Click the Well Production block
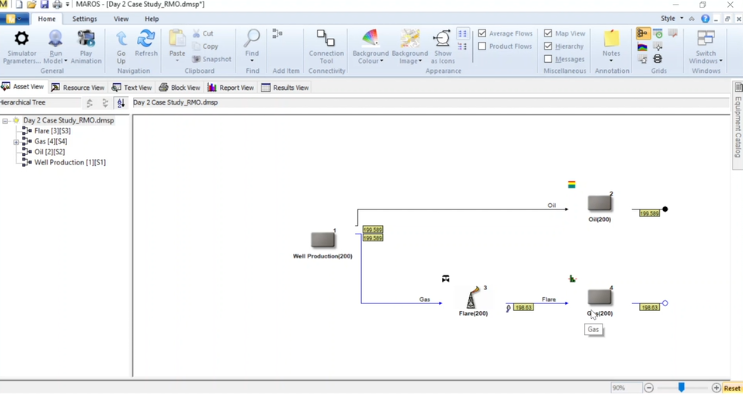 point(323,239)
